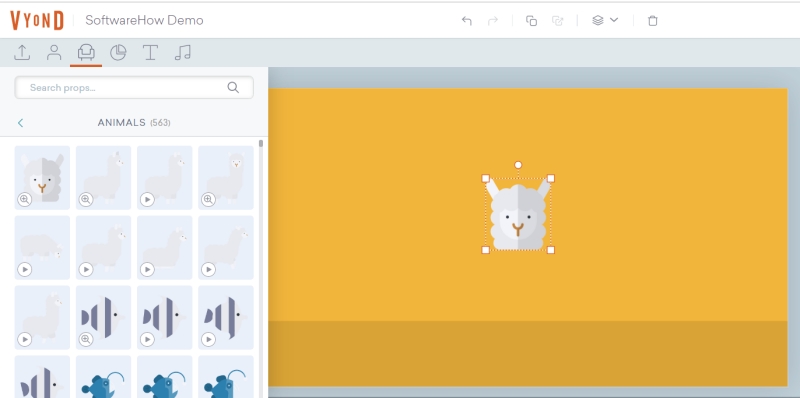Open the Upload assets tab
The height and width of the screenshot is (398, 800).
coord(22,53)
